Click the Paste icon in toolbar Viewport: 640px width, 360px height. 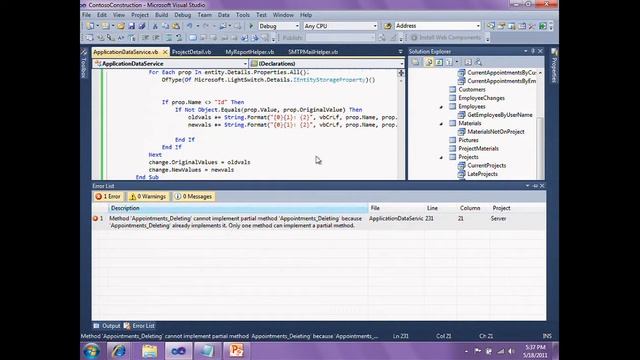176,26
